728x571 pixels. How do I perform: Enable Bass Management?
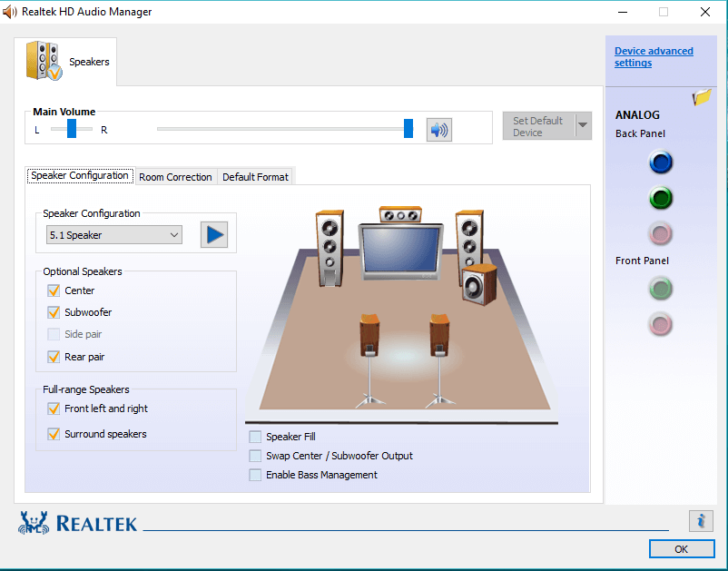point(255,475)
